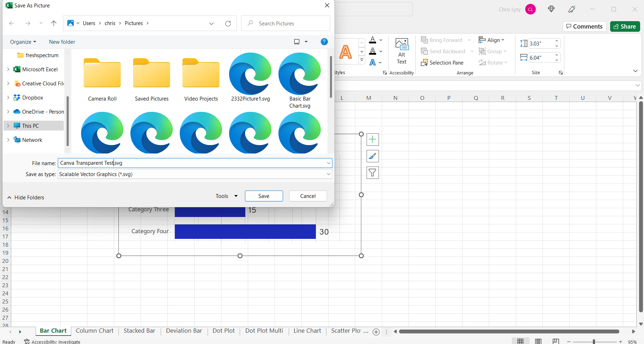Expand the Microsoft Excel tree node
Image resolution: width=644 pixels, height=344 pixels.
tap(8, 69)
